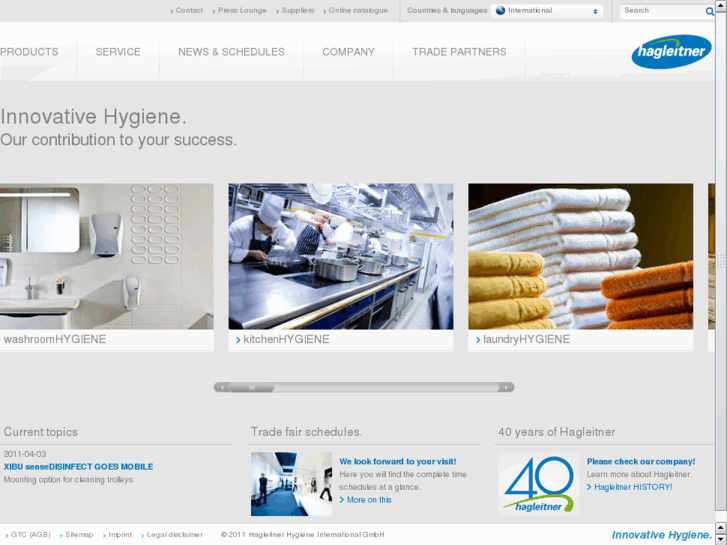The height and width of the screenshot is (545, 727).
Task: Click the globe icon beside International
Action: 501,11
